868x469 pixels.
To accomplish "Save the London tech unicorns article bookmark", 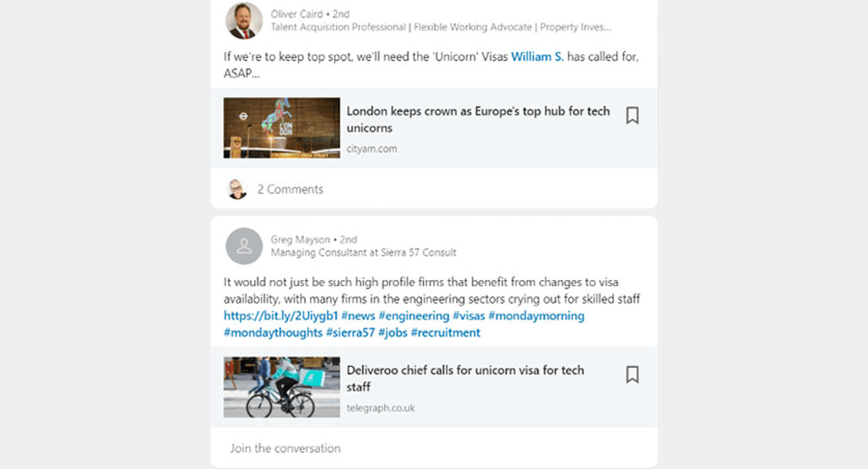I will (632, 116).
